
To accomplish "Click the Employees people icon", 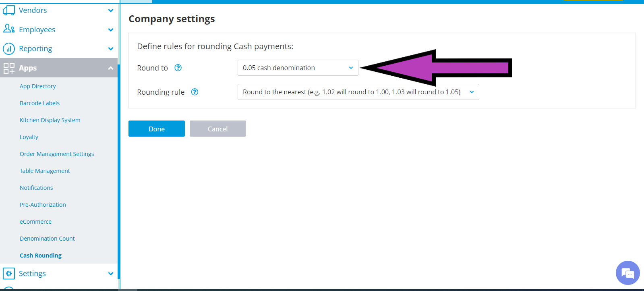I will tap(9, 29).
